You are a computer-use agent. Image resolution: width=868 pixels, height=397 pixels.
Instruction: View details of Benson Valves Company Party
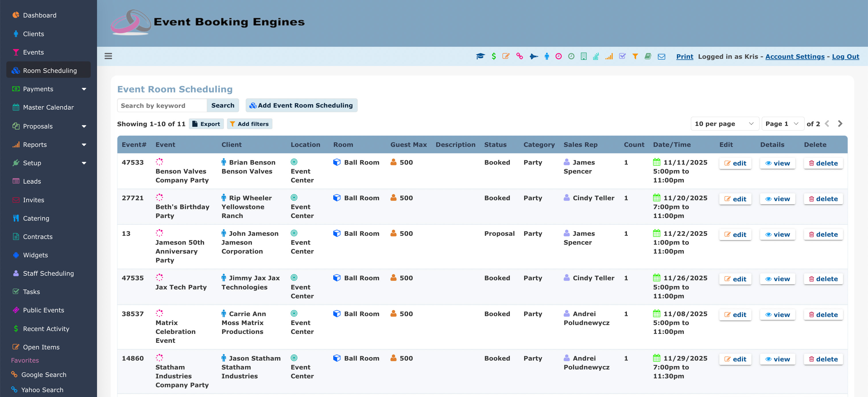coord(777,163)
